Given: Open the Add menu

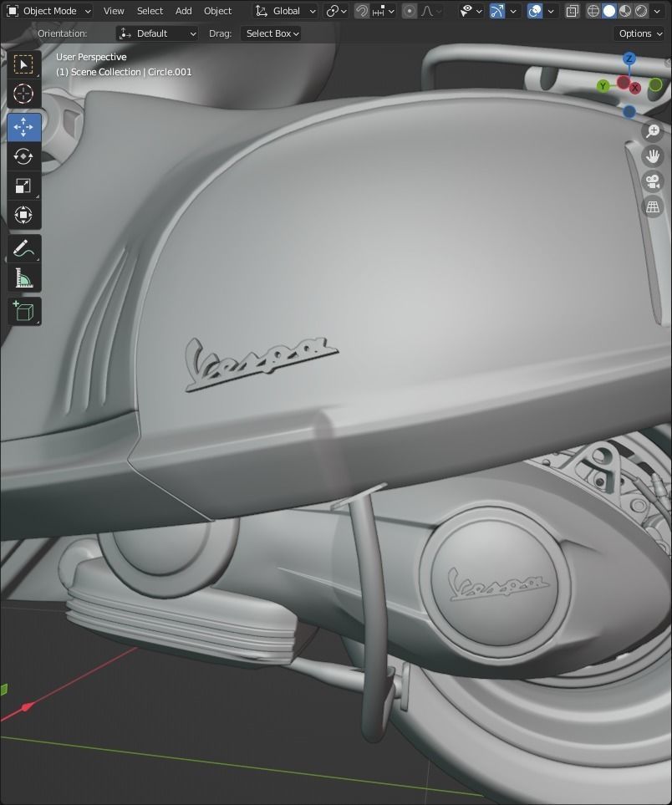Looking at the screenshot, I should (x=183, y=11).
